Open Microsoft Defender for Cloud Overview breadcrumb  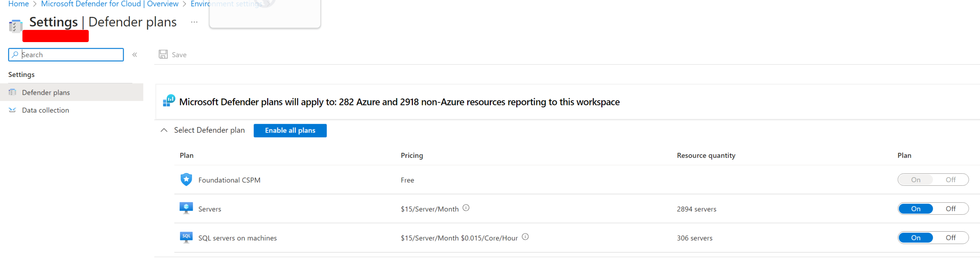[x=110, y=4]
